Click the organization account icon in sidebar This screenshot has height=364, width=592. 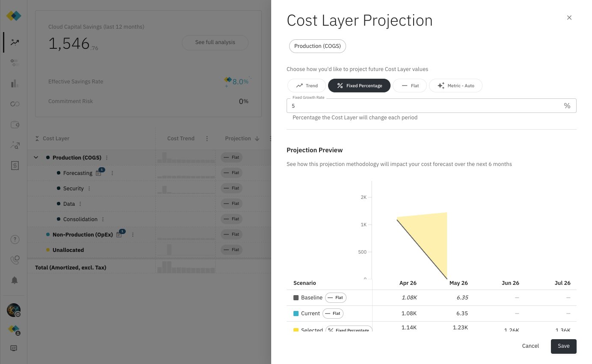tap(15, 330)
